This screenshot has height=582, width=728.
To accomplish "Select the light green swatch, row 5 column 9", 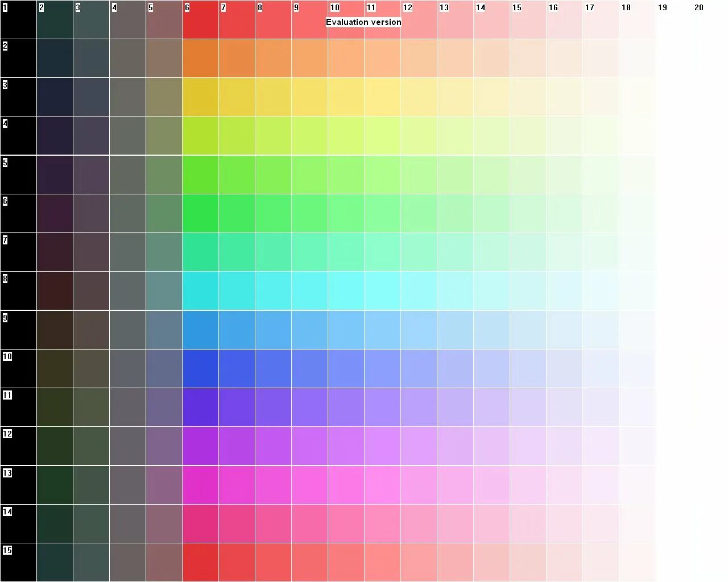I will click(x=309, y=174).
